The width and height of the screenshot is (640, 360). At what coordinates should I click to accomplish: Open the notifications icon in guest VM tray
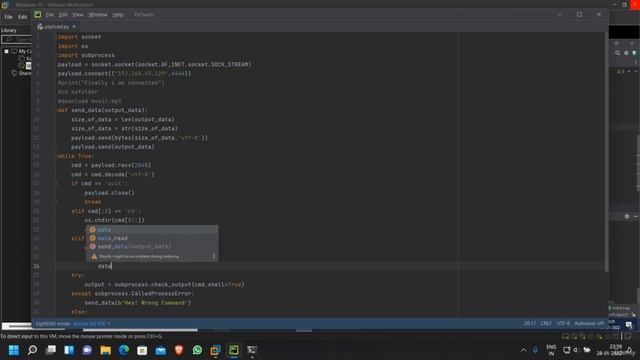tap(629, 325)
